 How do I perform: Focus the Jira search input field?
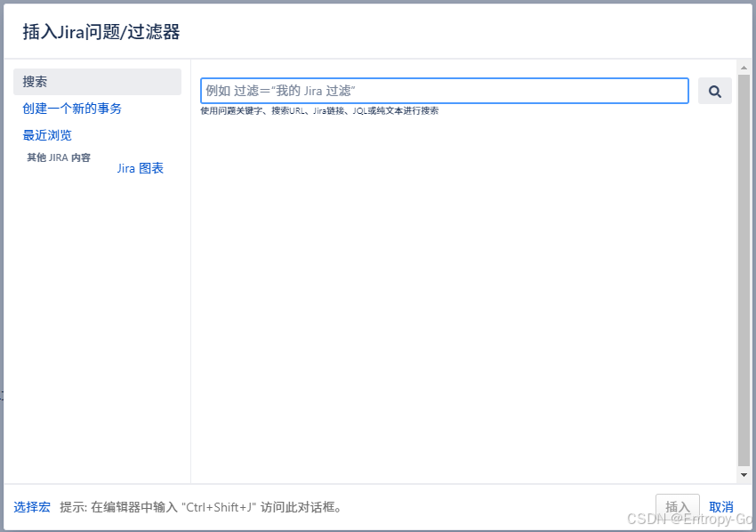[445, 91]
